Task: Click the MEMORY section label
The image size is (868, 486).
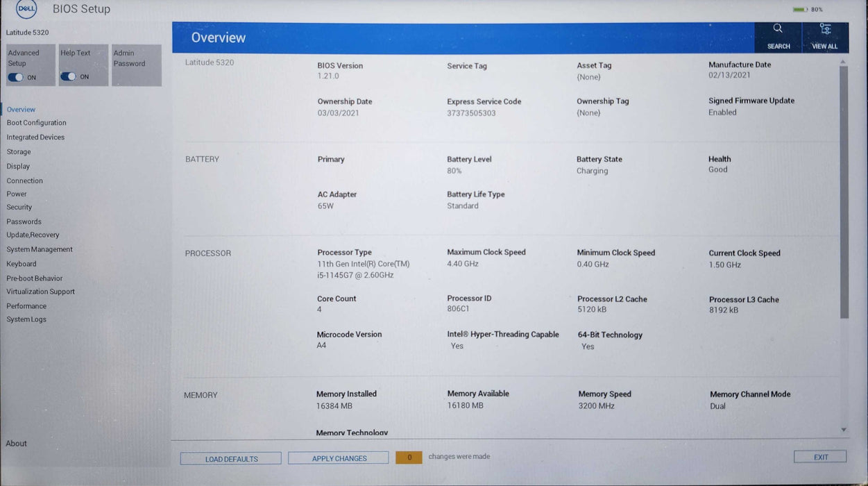Action: click(201, 395)
